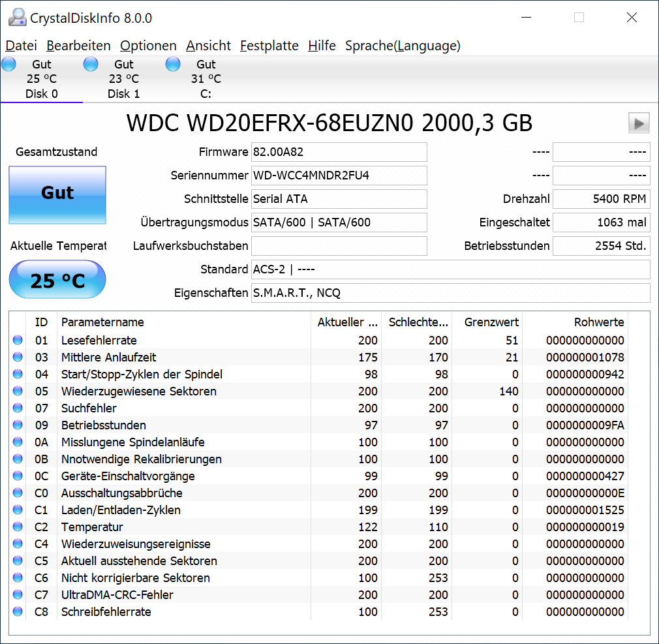Open the Sprache(Language) menu
Viewport: 659px width, 644px height.
point(403,46)
